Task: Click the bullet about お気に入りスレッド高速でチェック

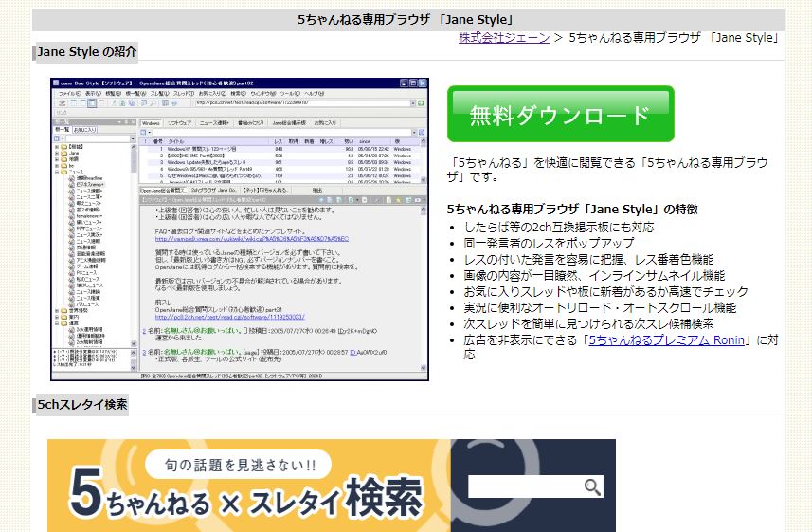Action: coord(605,291)
